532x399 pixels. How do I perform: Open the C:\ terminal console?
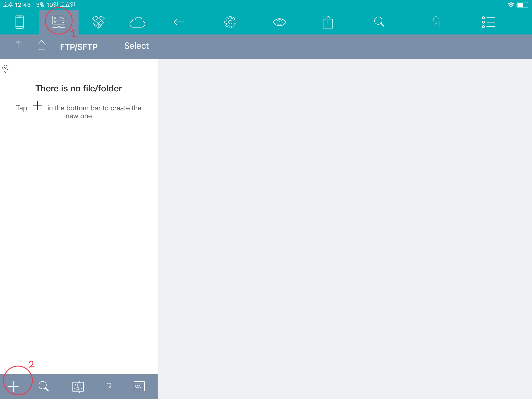pyautogui.click(x=139, y=386)
